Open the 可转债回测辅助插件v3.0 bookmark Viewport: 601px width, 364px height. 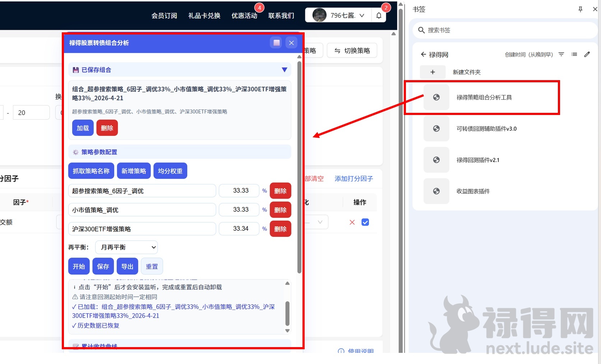[x=487, y=129]
